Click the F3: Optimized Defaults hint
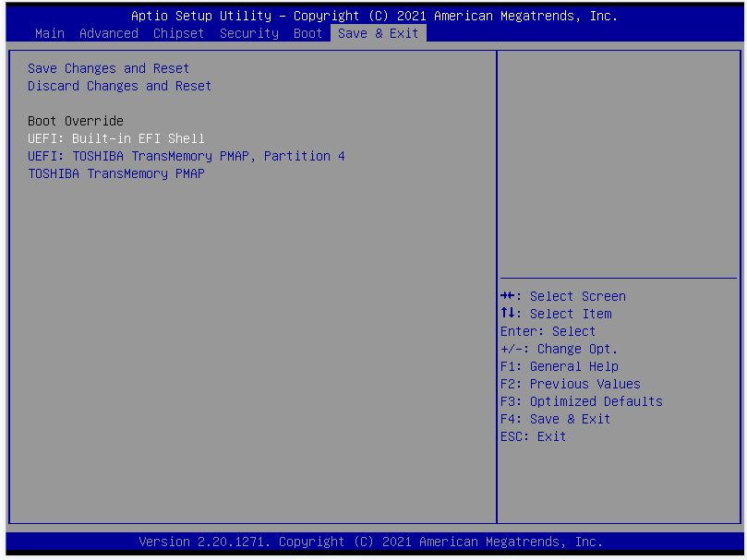 (x=581, y=401)
